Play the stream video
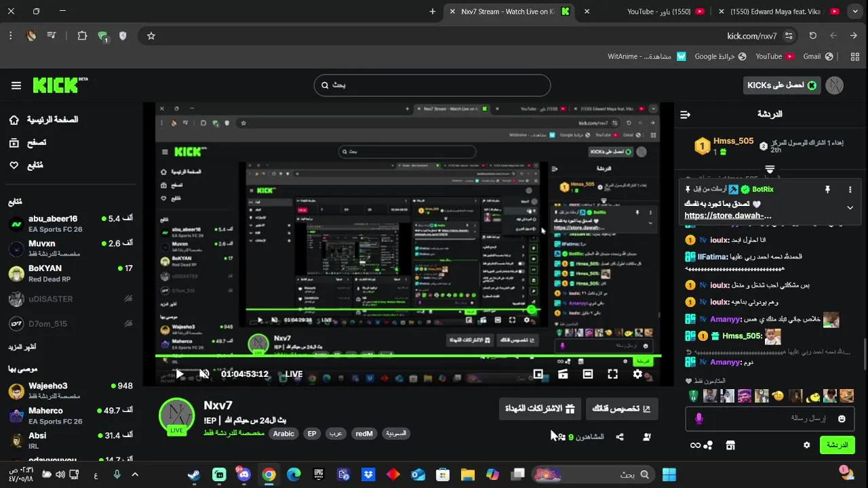This screenshot has height=488, width=868. tap(180, 374)
